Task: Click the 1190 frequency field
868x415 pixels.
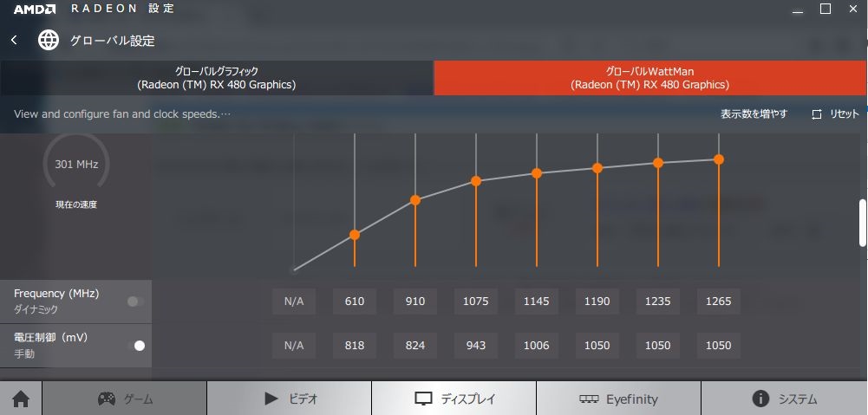Action: tap(597, 301)
